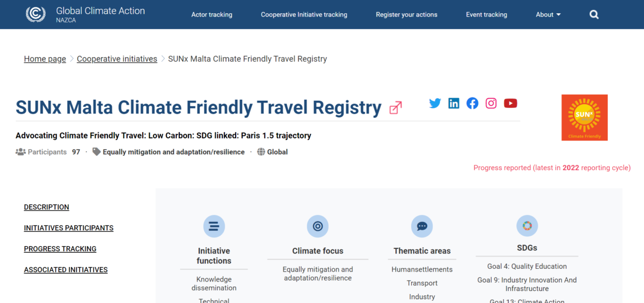The width and height of the screenshot is (644, 303).
Task: Navigate to Home page breadcrumb
Action: [45, 59]
